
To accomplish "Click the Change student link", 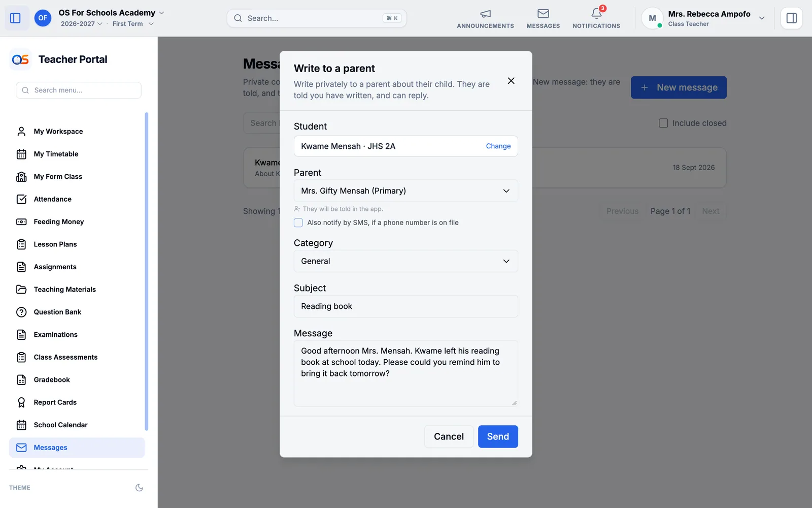I will point(498,146).
